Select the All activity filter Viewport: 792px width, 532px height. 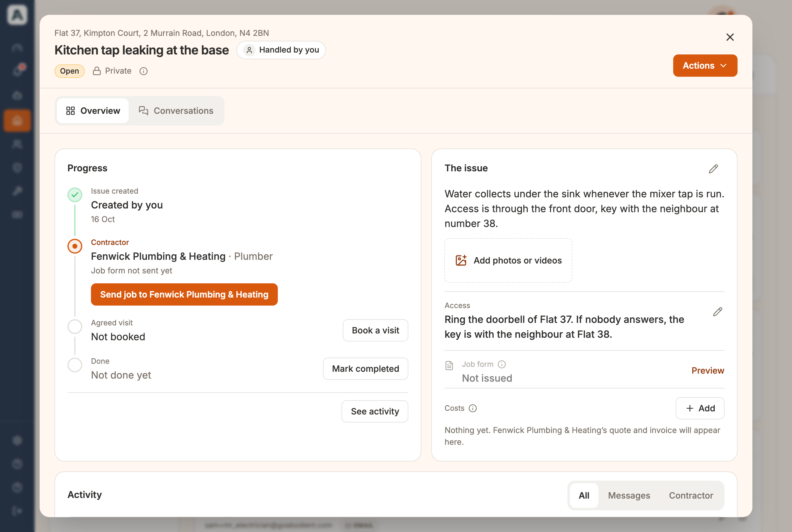[x=584, y=496]
